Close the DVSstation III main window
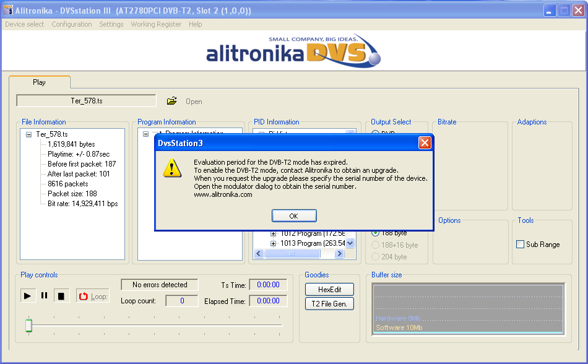 [x=578, y=10]
